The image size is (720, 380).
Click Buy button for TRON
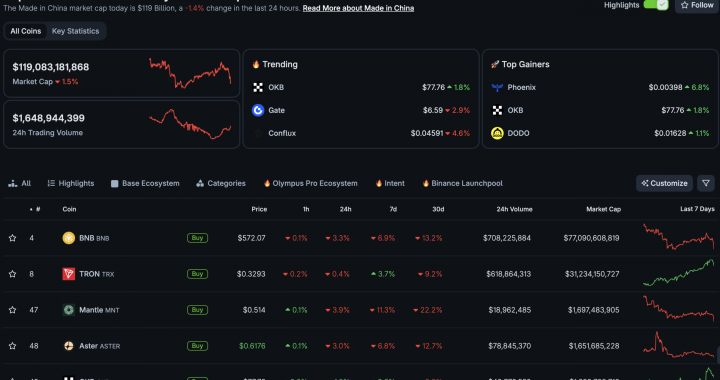(x=197, y=274)
